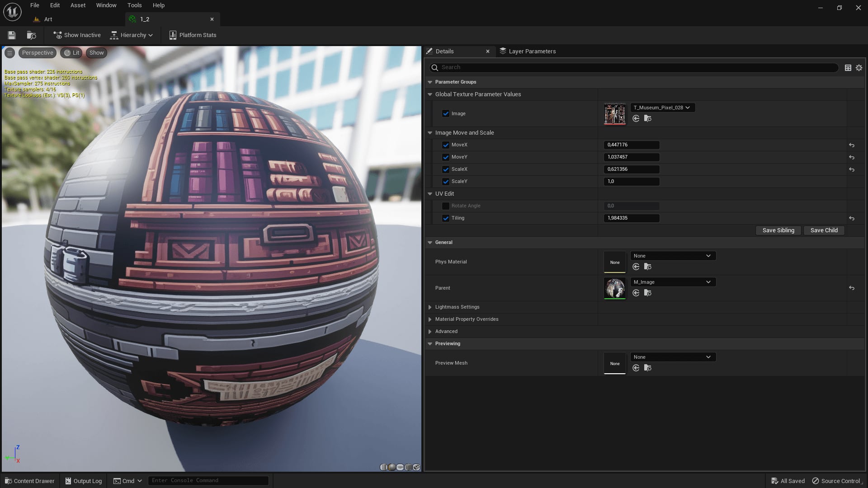Select the cylinder preview mesh in viewport

(383, 467)
